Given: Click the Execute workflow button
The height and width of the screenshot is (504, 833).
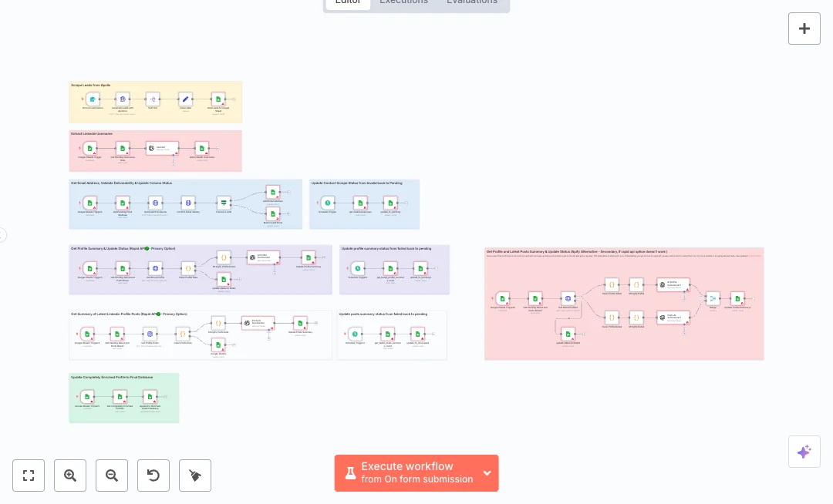Looking at the screenshot, I should [x=407, y=473].
